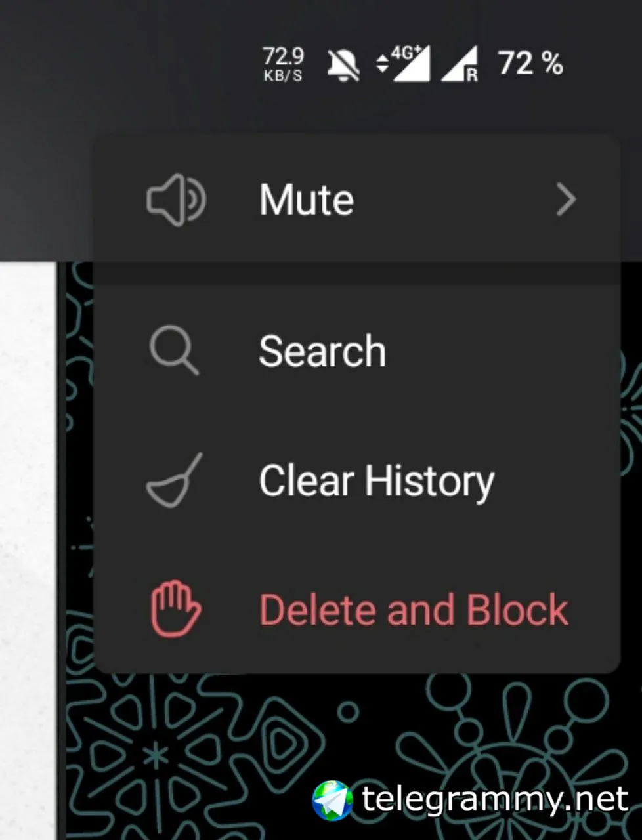Tap the roaming signal icon marked R
This screenshot has width=642, height=840.
coord(460,64)
